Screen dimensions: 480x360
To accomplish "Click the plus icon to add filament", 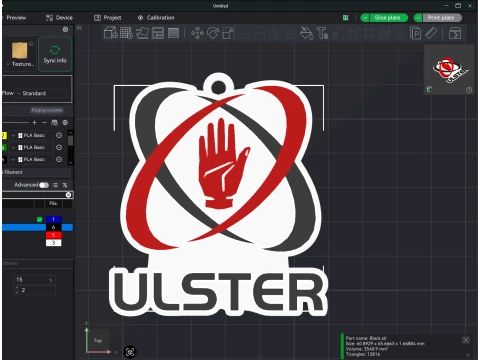I will pyautogui.click(x=34, y=123).
